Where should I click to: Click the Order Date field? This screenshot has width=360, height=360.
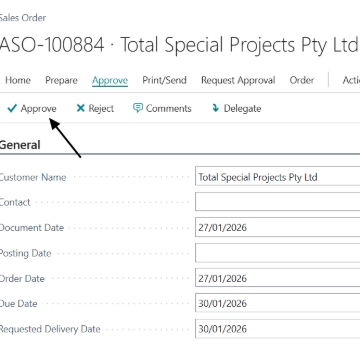[278, 278]
